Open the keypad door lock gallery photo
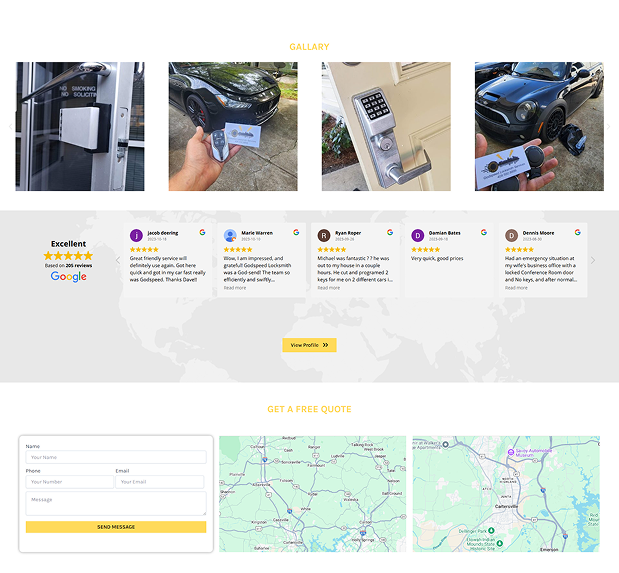This screenshot has height=573, width=619. tap(386, 126)
